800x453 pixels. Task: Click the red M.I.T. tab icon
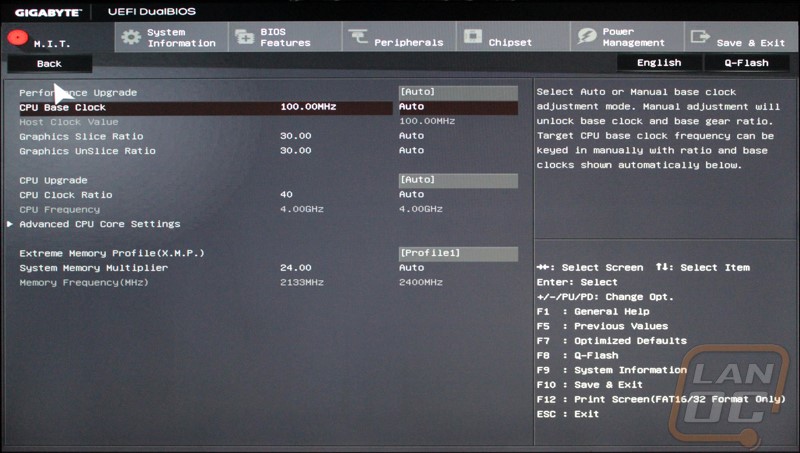point(17,38)
